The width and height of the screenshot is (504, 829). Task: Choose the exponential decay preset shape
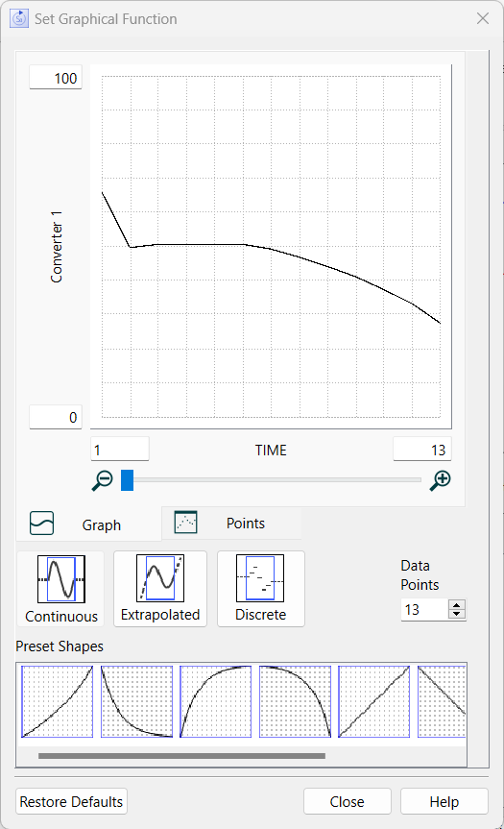click(x=136, y=701)
